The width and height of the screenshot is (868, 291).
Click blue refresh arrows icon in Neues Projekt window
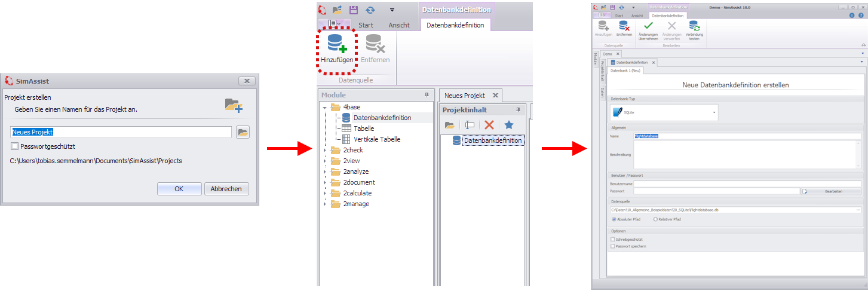point(370,10)
